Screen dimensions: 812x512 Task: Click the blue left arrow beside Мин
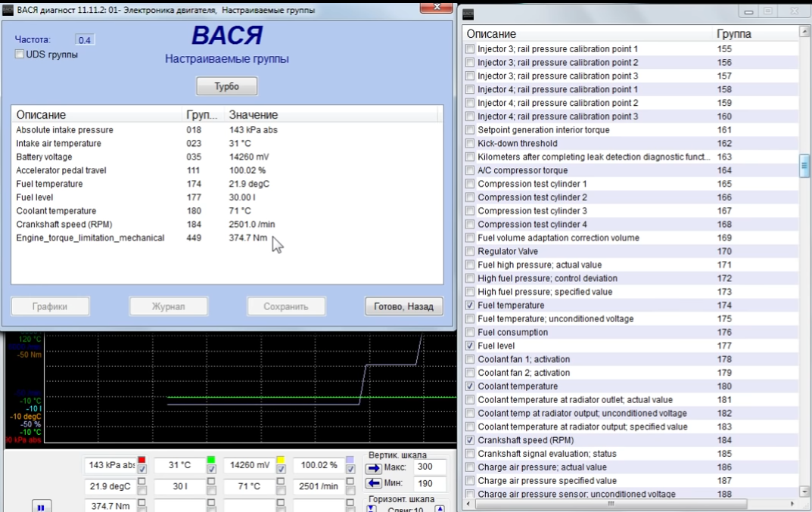tap(374, 484)
